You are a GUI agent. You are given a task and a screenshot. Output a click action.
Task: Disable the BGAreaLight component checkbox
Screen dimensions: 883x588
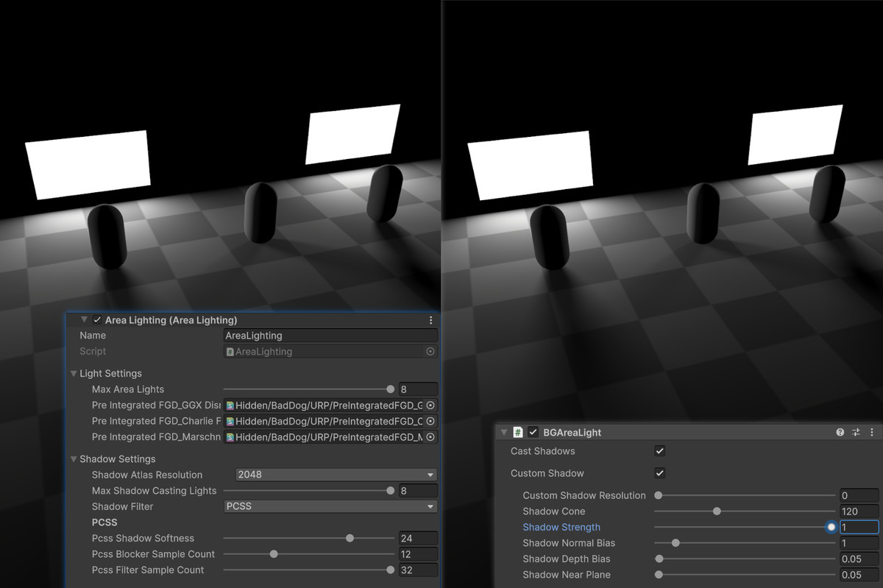point(533,433)
